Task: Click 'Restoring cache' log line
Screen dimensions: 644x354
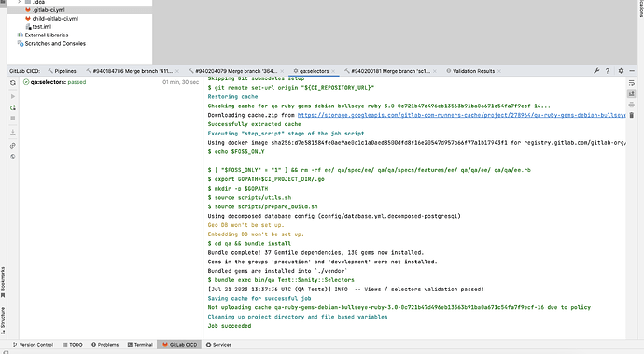Action: click(x=233, y=97)
